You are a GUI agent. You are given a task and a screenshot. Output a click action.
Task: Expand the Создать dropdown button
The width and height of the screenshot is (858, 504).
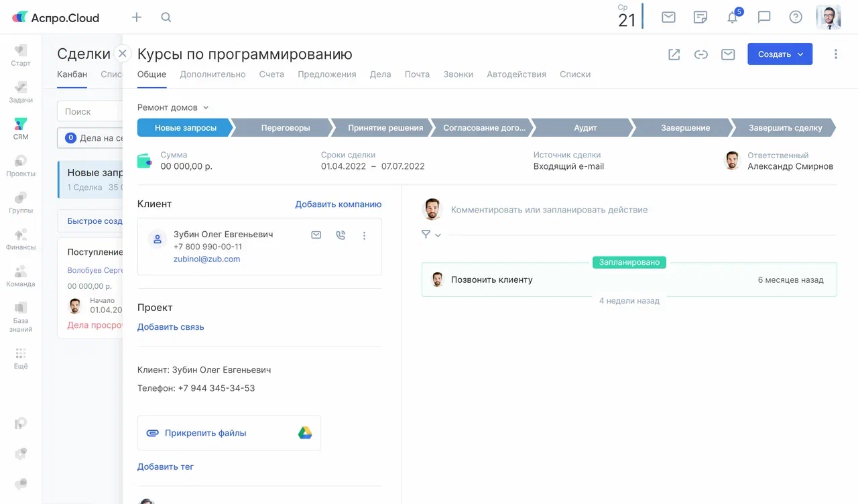click(x=780, y=54)
